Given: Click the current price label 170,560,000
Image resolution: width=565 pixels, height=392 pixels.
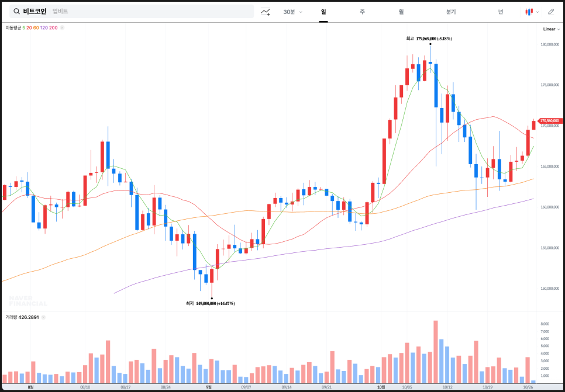Looking at the screenshot, I should 549,121.
